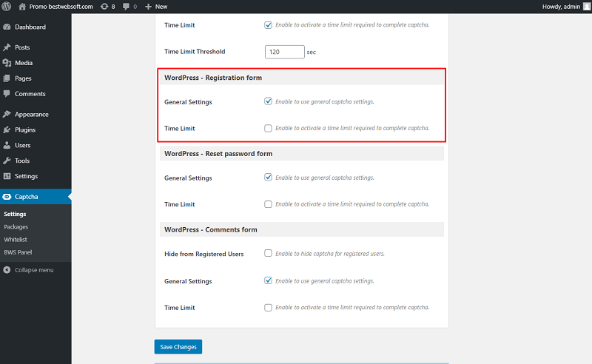Open the WordPress logo menu

pos(7,7)
